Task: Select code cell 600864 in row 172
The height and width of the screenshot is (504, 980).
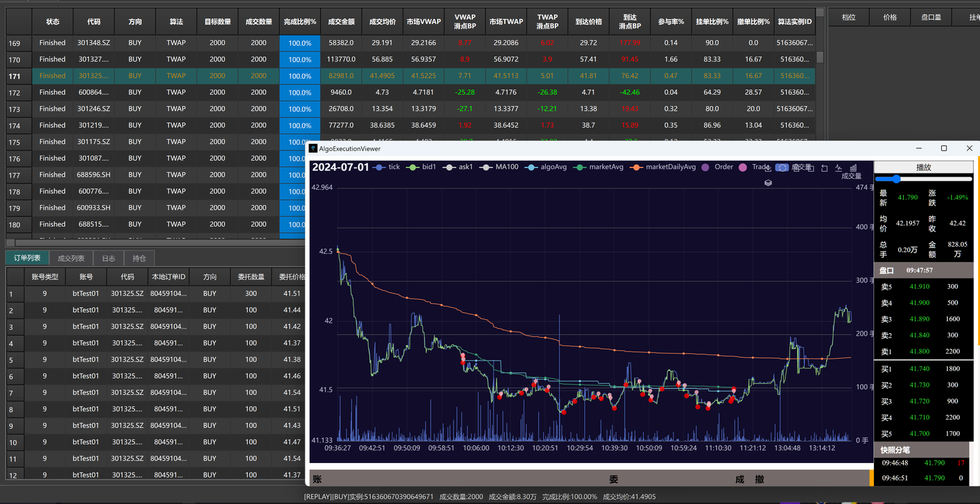Action: pyautogui.click(x=94, y=93)
